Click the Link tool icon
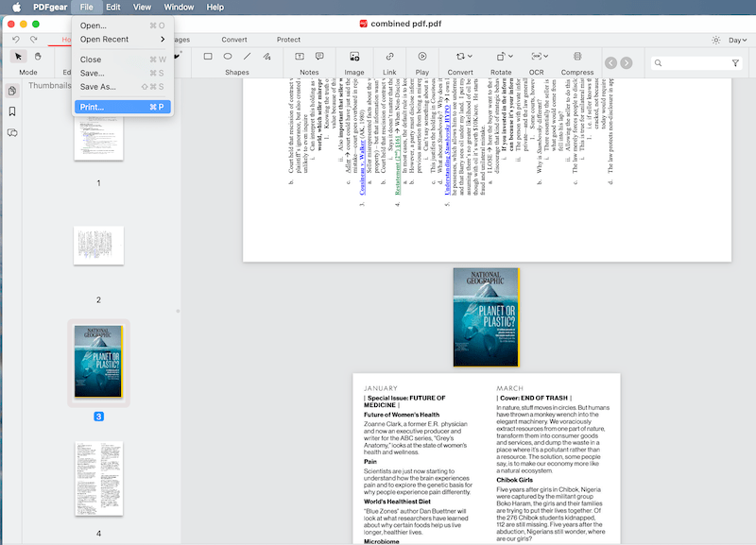Image resolution: width=756 pixels, height=545 pixels. (389, 57)
